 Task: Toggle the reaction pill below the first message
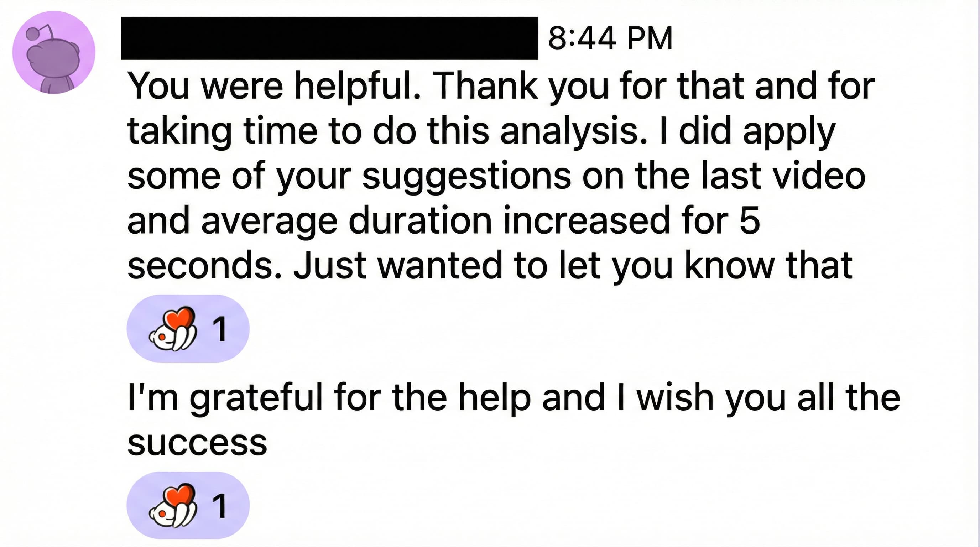point(188,329)
